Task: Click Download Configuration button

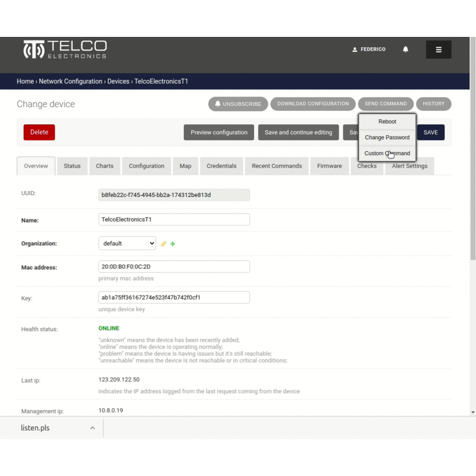Action: [x=313, y=104]
